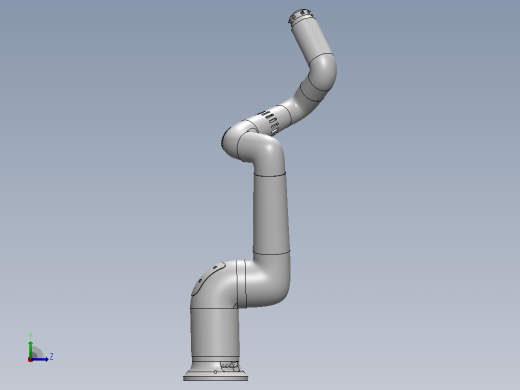Click the green Y axis arrow of triad

[31, 349]
